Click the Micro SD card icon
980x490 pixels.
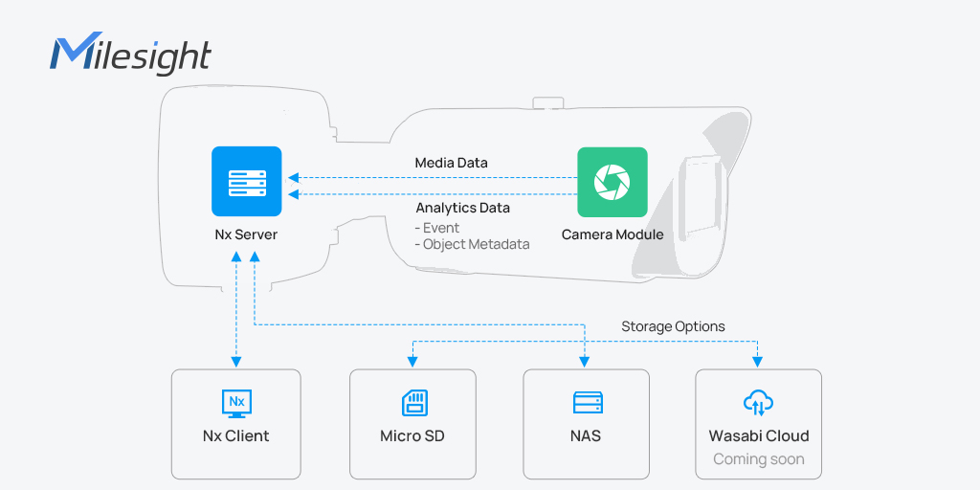pos(413,403)
